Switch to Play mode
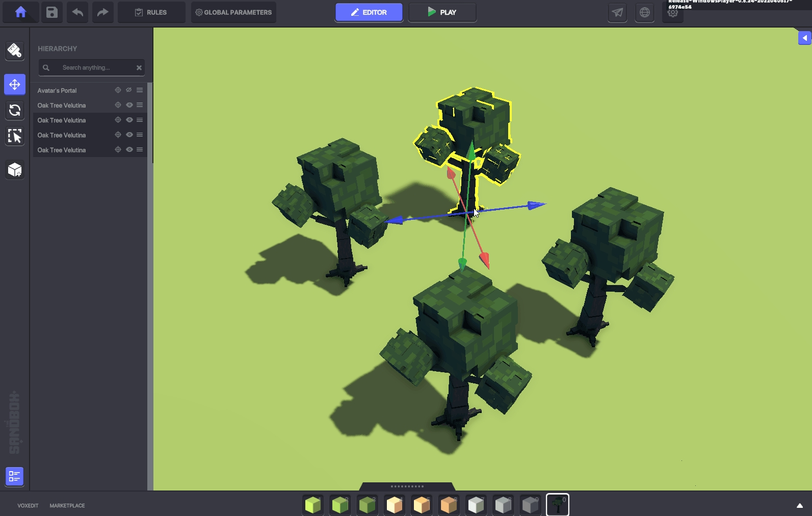 click(442, 12)
